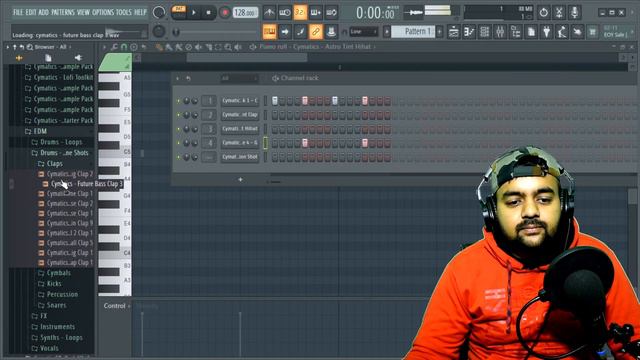Screen dimensions: 640x360
Task: Click the 128.000 tempo field
Action: [245, 13]
